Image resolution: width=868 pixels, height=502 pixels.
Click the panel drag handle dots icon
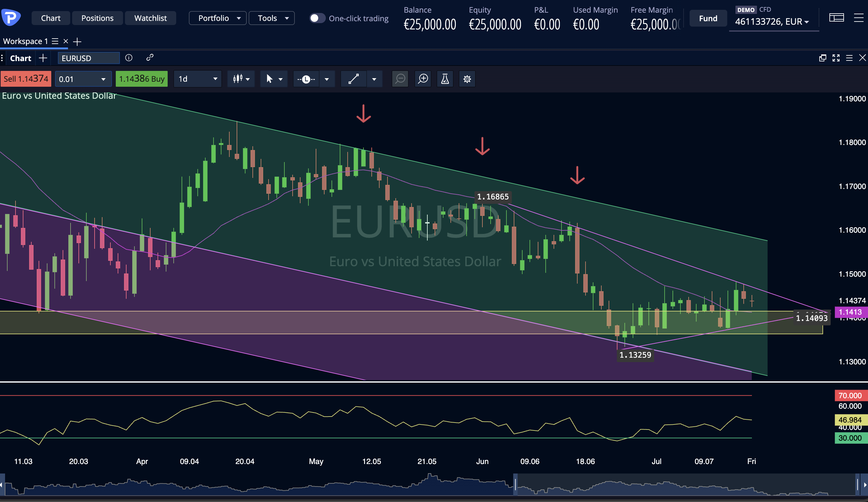[x=2, y=58]
